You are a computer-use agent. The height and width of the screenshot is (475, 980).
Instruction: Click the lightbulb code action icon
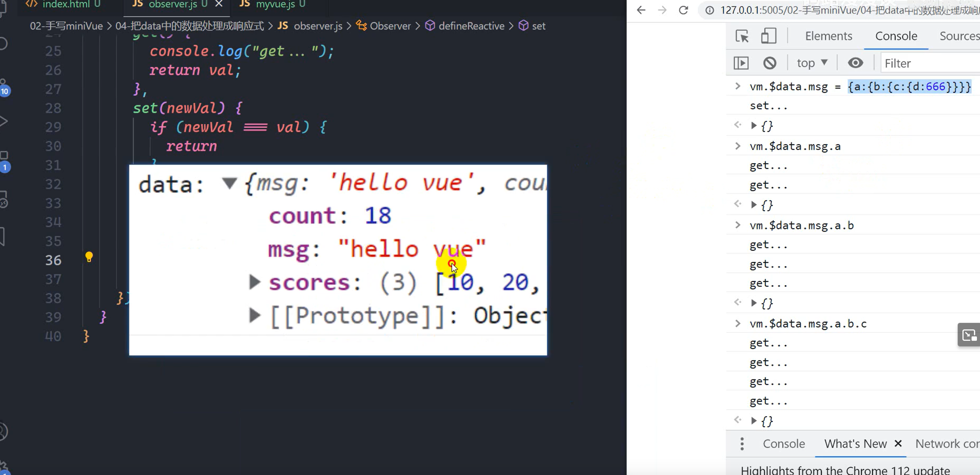tap(89, 257)
